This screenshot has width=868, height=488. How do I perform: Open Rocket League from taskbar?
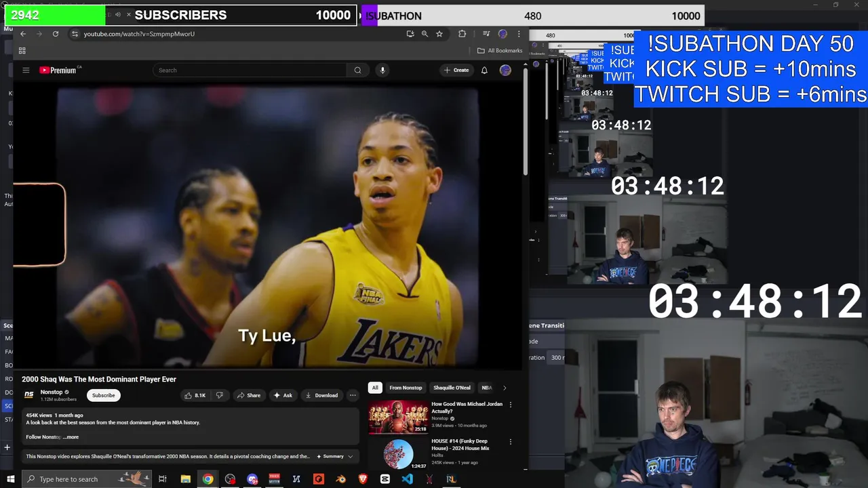(451, 479)
